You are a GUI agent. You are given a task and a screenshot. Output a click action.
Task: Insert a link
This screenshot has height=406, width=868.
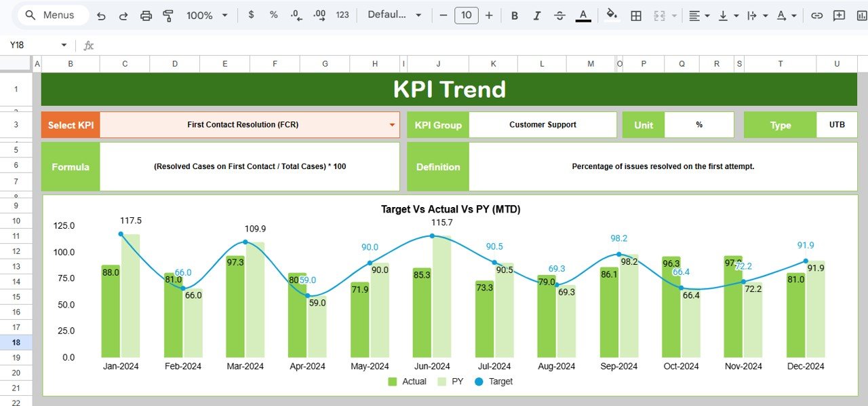click(817, 15)
